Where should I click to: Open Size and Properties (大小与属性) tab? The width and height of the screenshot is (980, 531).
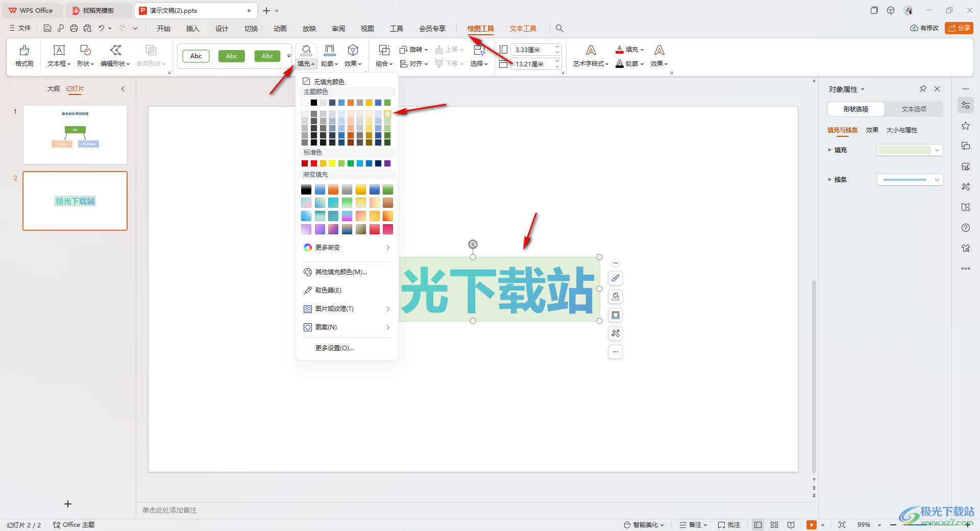[902, 130]
